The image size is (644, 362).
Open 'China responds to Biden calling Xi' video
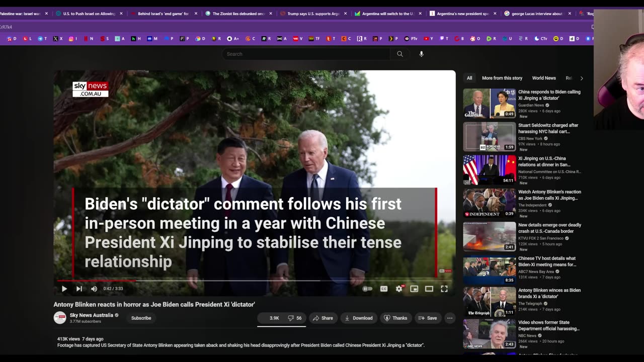(549, 95)
